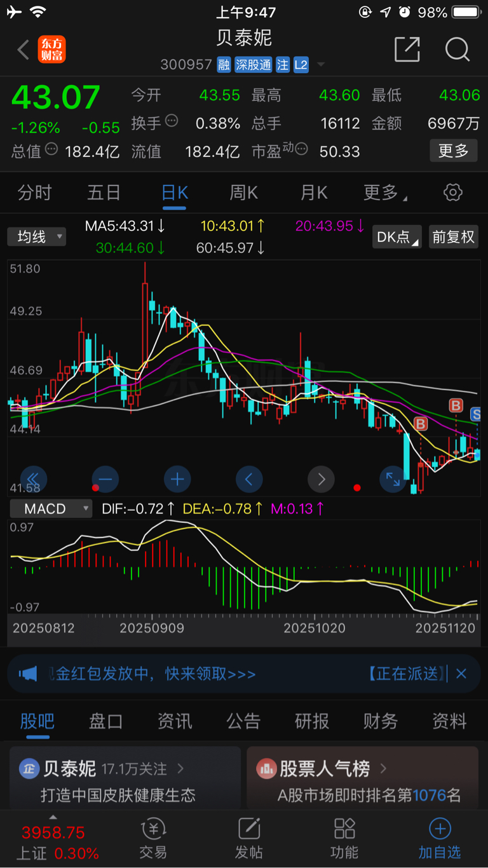The height and width of the screenshot is (868, 488).
Task: Tap the 17.1万关注 follower count
Action: tap(134, 769)
